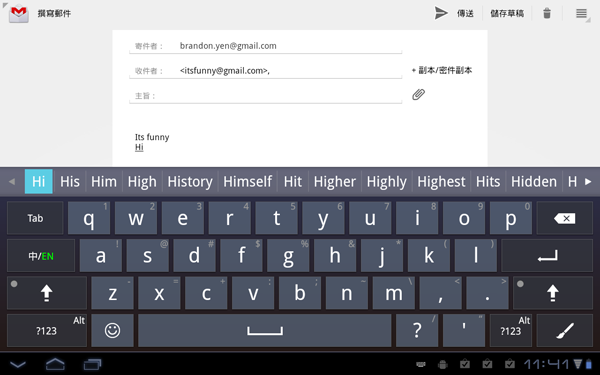Tap the Gmail app icon
The image size is (600, 375).
tap(19, 14)
